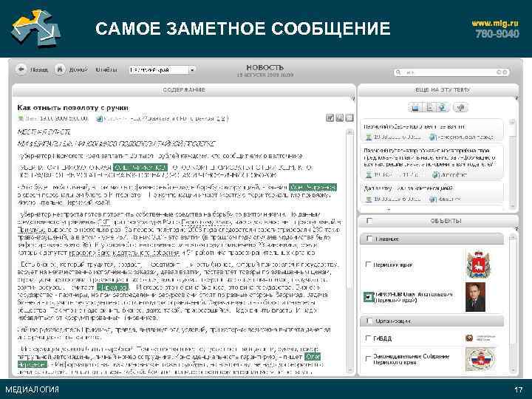Click the objects list scrollbar

513,304
